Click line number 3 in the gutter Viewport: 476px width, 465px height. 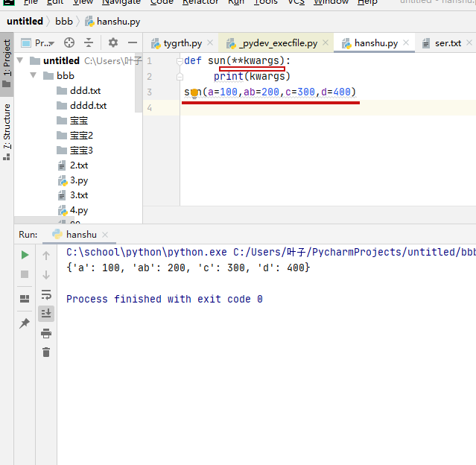point(150,92)
